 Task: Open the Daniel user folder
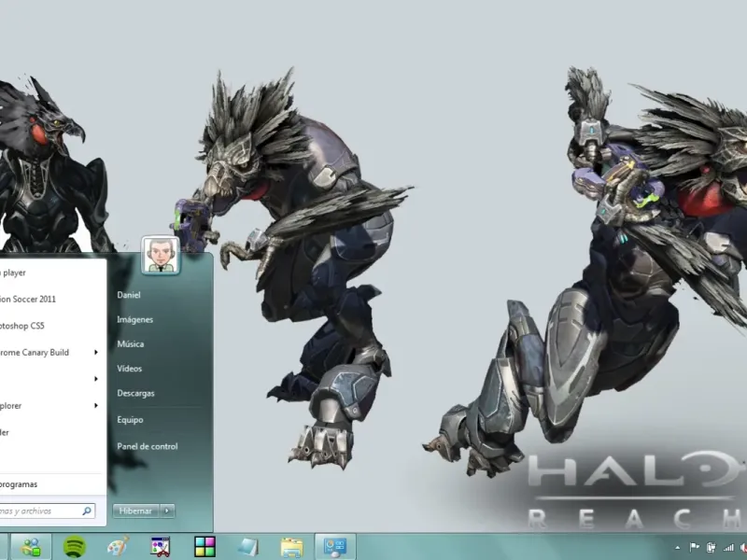129,295
